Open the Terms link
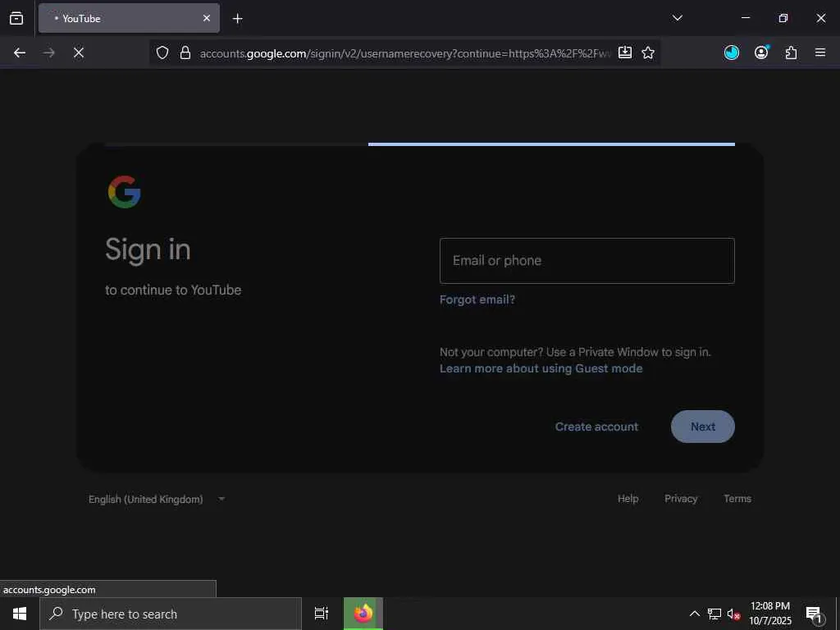This screenshot has width=840, height=630. (737, 499)
